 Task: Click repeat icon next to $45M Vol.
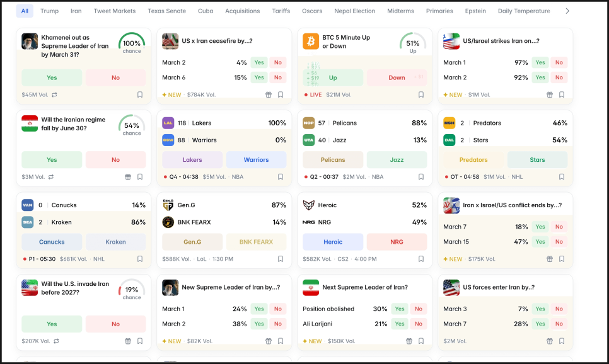pyautogui.click(x=54, y=94)
